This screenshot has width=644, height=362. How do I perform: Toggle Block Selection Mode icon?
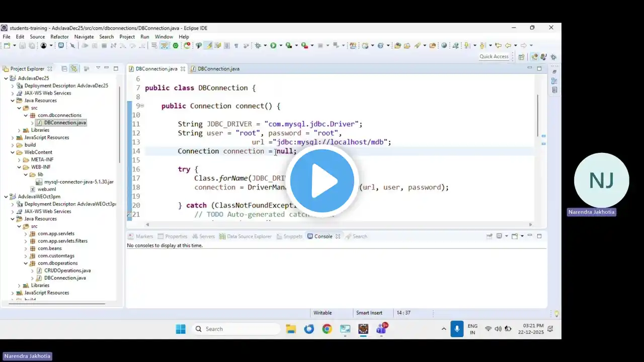click(x=227, y=45)
